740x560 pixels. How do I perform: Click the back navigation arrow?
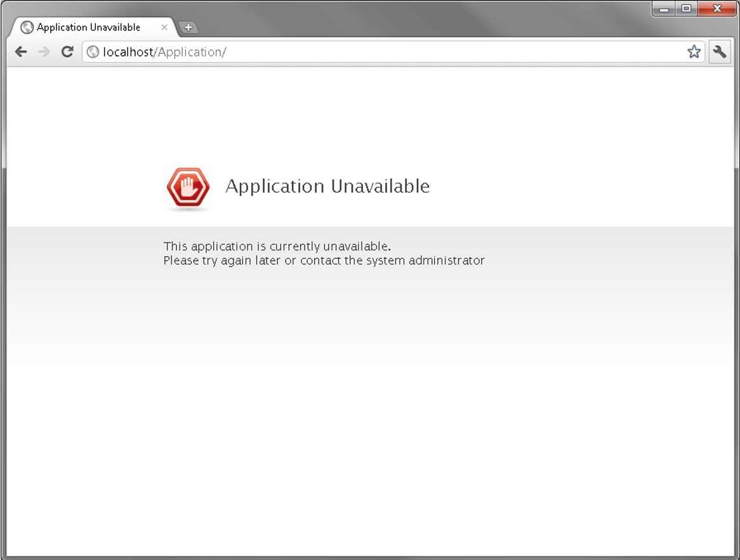(21, 52)
